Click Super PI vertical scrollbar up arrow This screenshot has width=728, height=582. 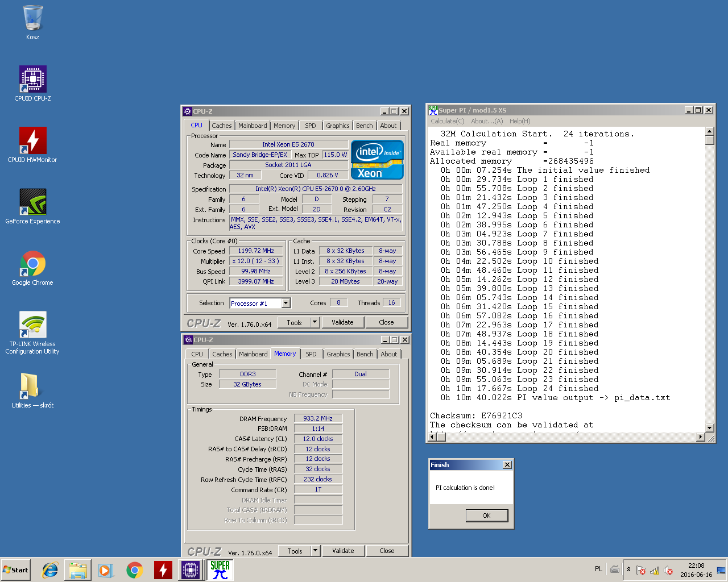(x=709, y=131)
